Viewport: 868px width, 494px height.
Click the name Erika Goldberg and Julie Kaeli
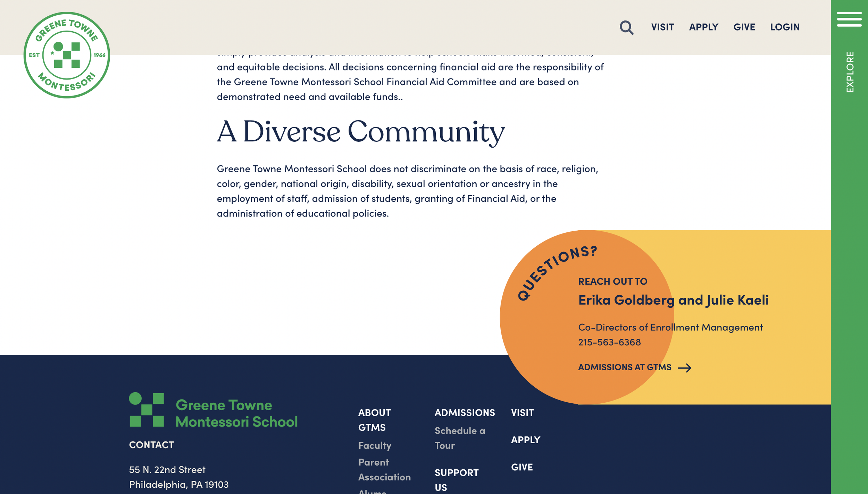click(673, 300)
